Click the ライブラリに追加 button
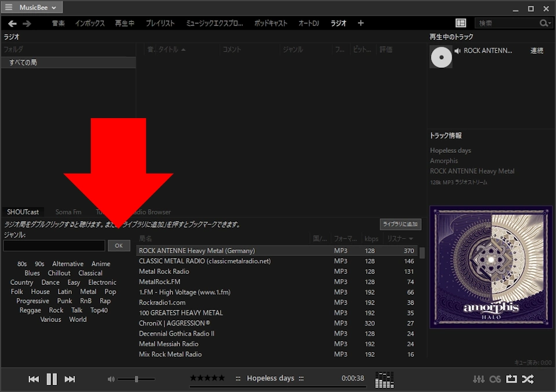Image resolution: width=556 pixels, height=392 pixels. pyautogui.click(x=401, y=224)
